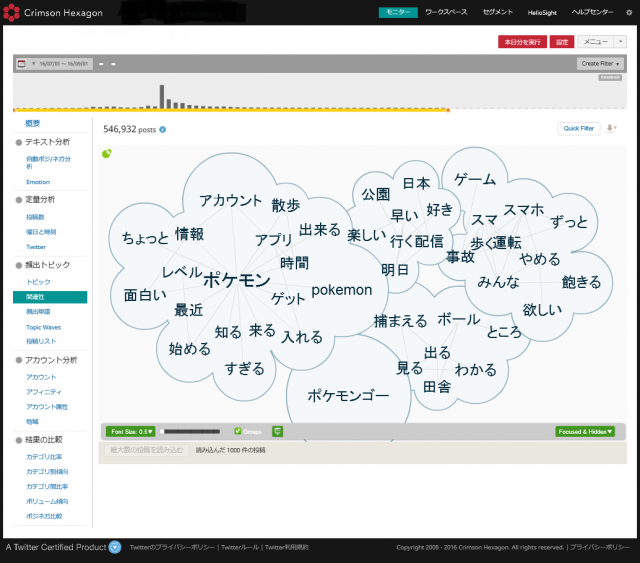This screenshot has width=640, height=563.
Task: Expand the arrow beside the メニュー button
Action: pos(620,42)
